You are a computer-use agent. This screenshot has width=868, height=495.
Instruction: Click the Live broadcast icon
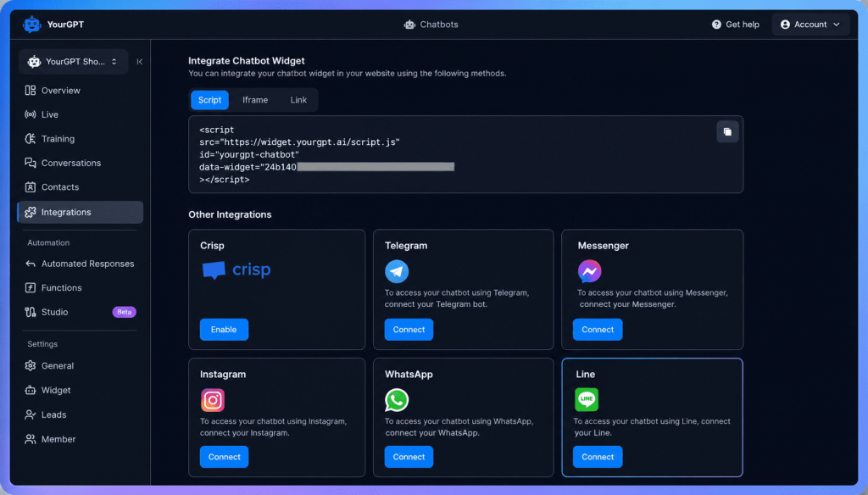pos(31,114)
